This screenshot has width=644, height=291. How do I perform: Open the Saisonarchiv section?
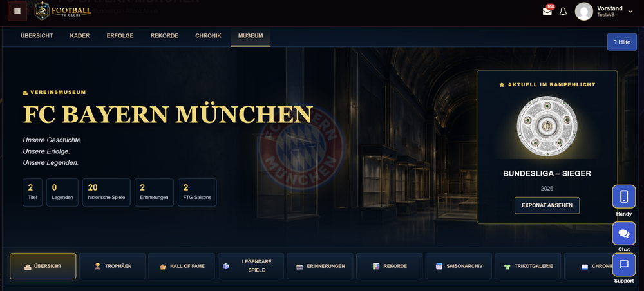(459, 266)
